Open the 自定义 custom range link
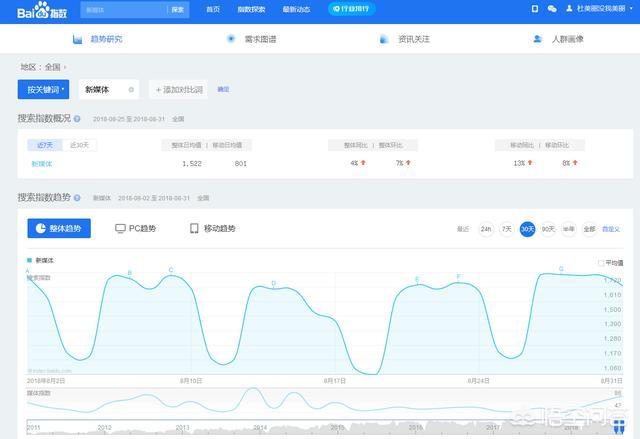Screen dimensions: 640x439 click(611, 229)
